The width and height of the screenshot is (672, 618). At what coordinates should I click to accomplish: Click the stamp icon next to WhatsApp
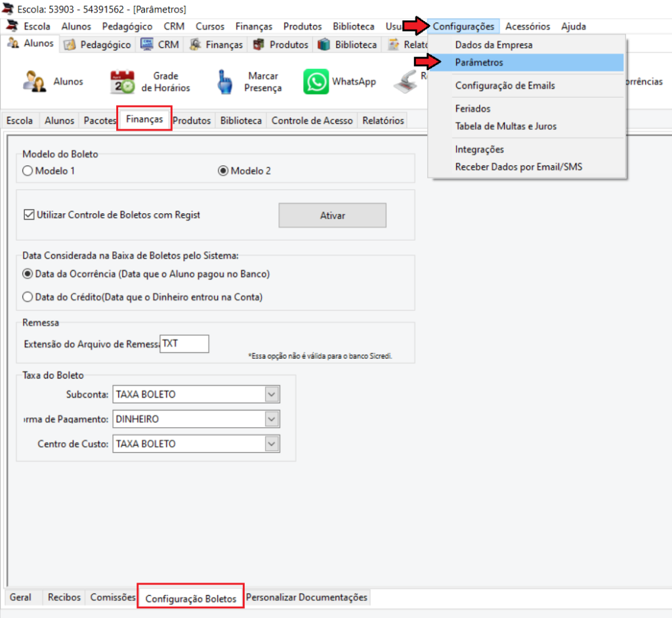[406, 81]
